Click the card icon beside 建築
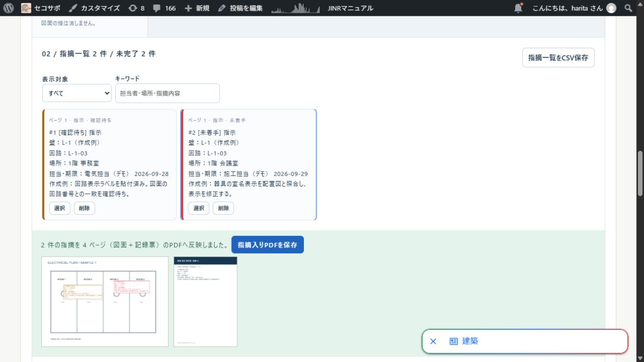 454,341
